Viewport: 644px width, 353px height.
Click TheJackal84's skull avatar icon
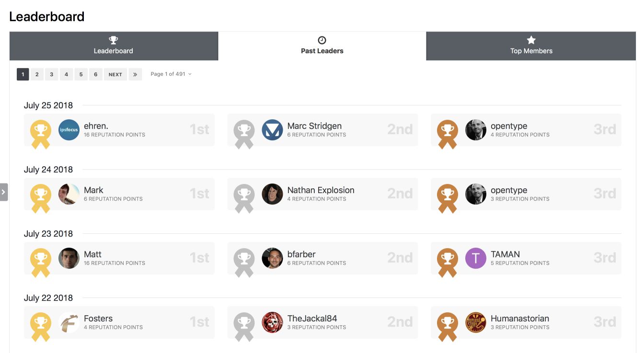(x=272, y=322)
